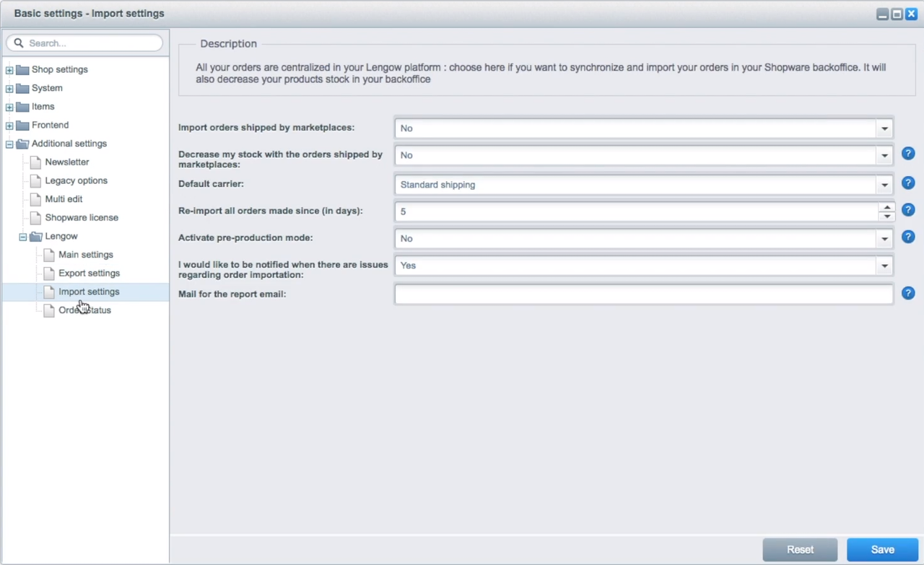Click the Shop settings folder icon
Screen dimensions: 924x565
(22, 70)
